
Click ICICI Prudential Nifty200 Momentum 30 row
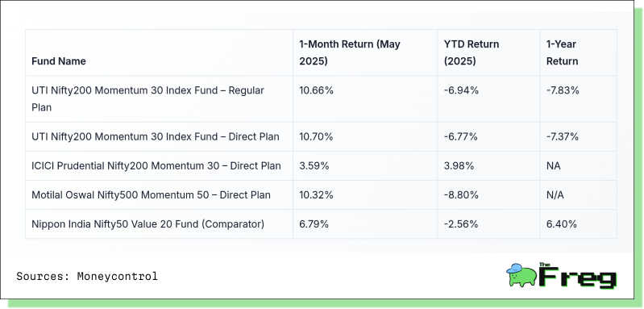click(321, 166)
